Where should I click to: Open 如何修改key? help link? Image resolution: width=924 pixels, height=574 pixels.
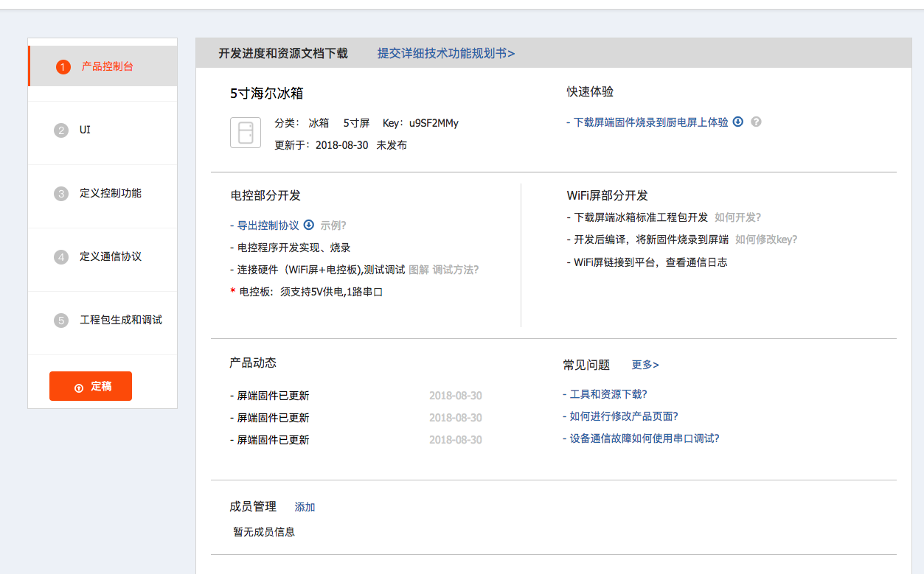coord(766,239)
